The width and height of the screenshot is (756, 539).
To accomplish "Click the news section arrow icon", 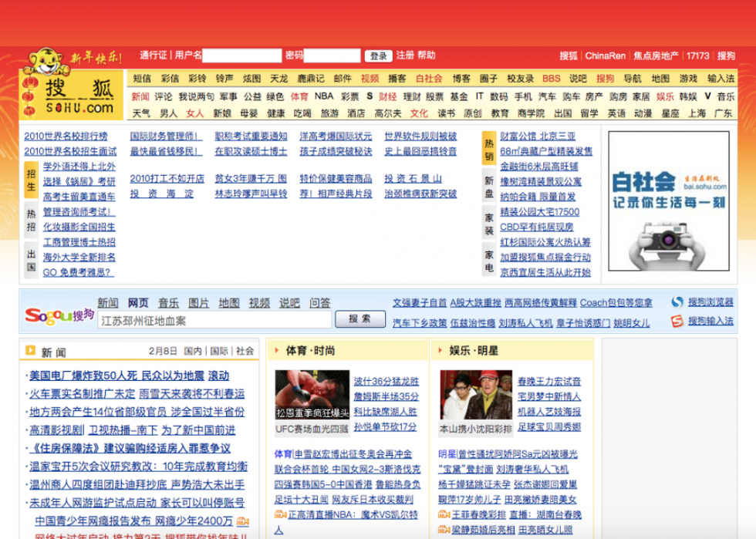I will [30, 350].
